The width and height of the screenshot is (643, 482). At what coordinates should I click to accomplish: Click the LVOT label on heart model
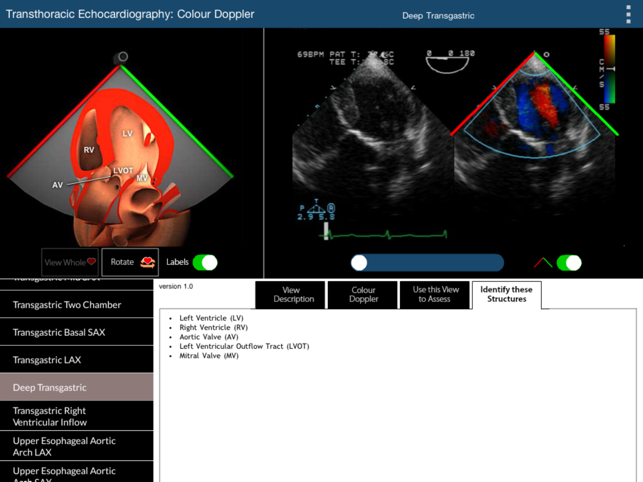click(x=123, y=171)
